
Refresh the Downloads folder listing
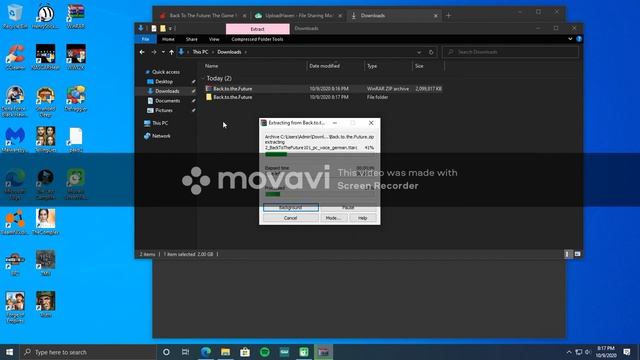tap(431, 52)
